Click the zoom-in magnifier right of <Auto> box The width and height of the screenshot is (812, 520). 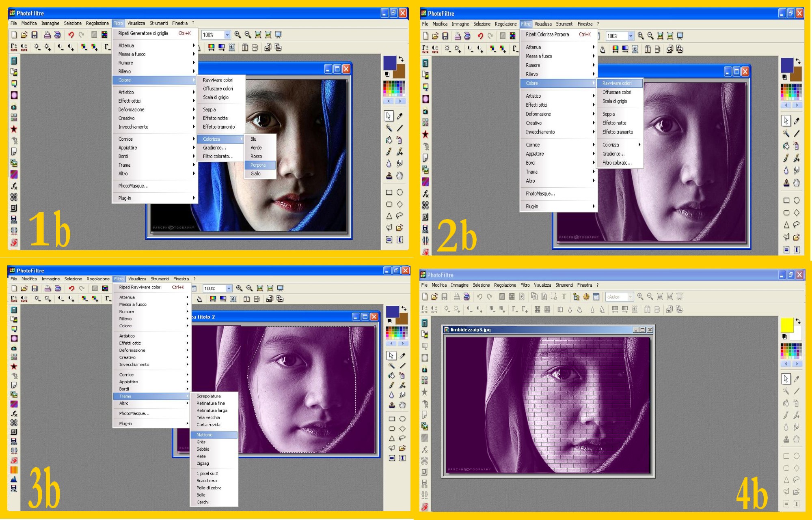(640, 297)
